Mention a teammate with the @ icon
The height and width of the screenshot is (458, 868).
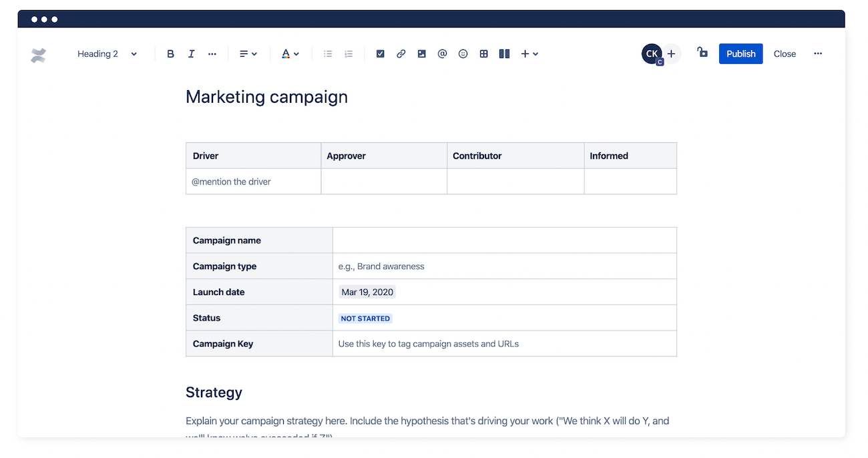442,53
